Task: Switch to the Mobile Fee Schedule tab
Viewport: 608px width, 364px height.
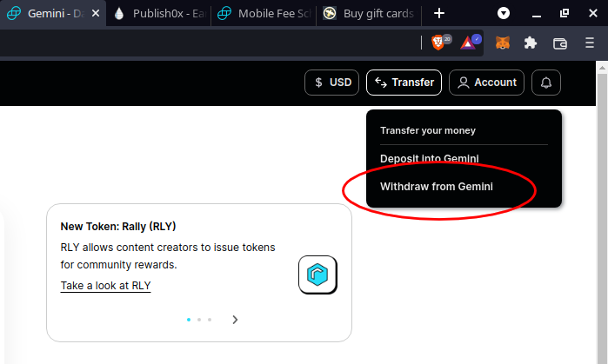Action: point(264,14)
